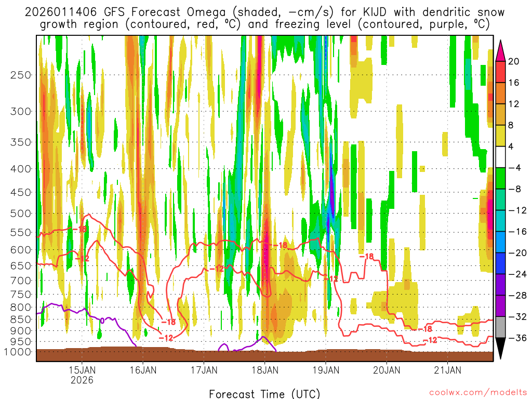Select the 16JAN date label
The height and width of the screenshot is (399, 532).
tap(143, 370)
